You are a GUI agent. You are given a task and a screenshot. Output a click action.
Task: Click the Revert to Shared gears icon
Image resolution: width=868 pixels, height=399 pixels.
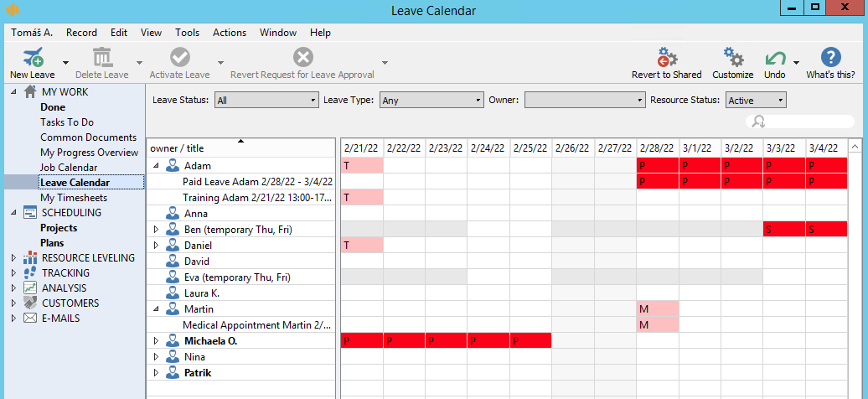[667, 58]
